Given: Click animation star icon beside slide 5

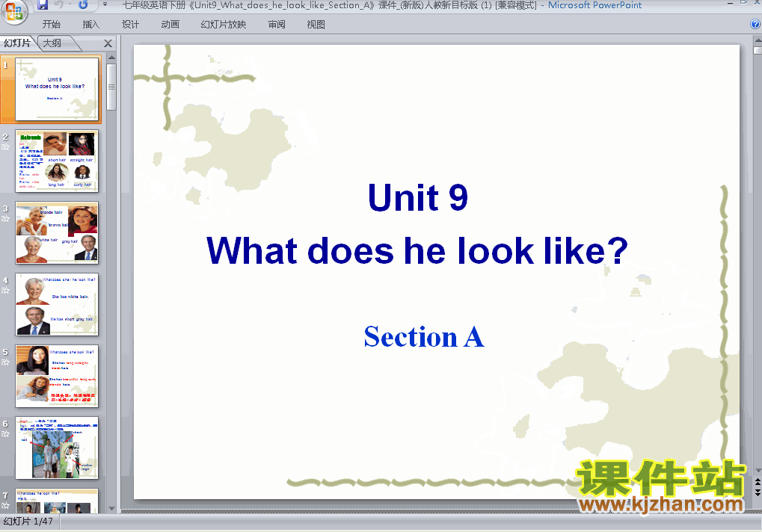Looking at the screenshot, I should click(x=5, y=362).
